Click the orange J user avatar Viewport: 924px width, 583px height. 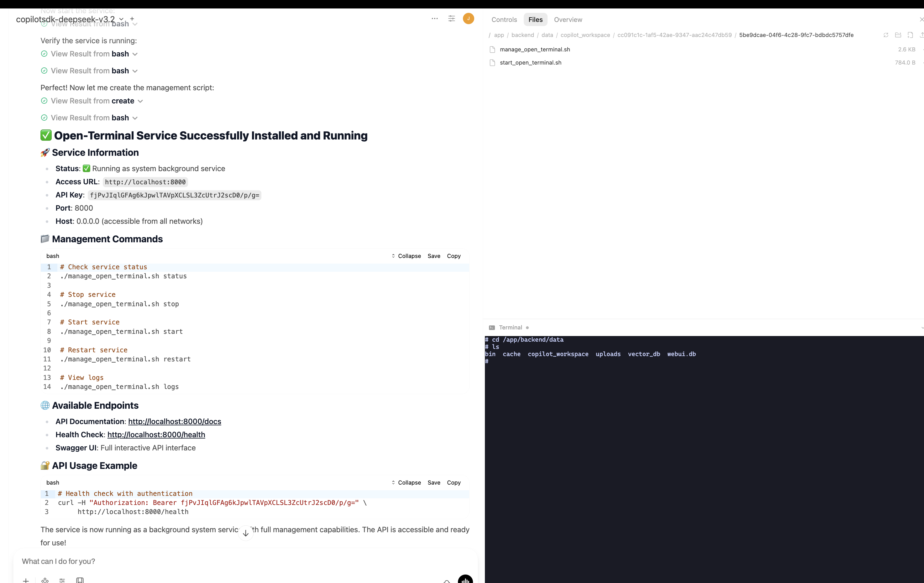point(468,18)
